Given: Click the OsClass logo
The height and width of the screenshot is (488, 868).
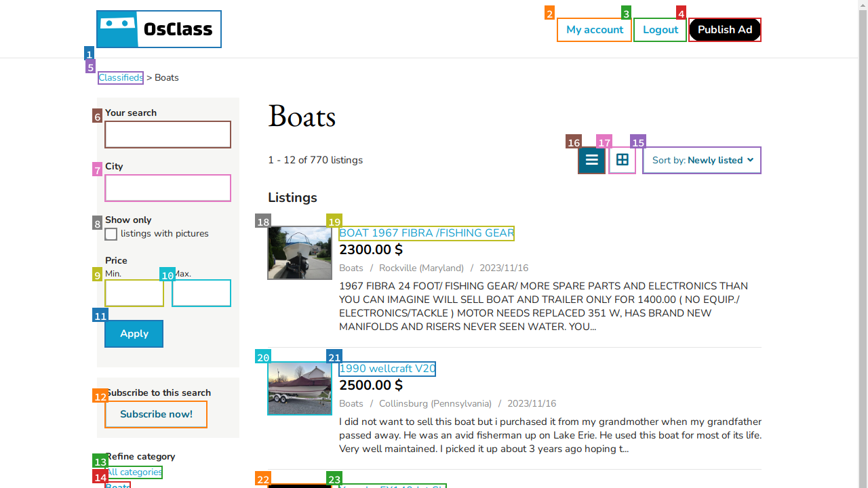Looking at the screenshot, I should pos(159,29).
